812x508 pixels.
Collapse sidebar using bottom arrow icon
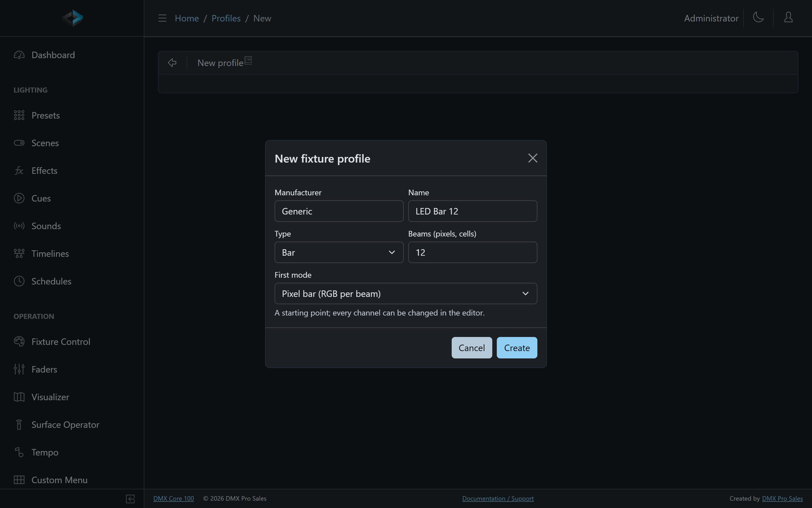(130, 499)
